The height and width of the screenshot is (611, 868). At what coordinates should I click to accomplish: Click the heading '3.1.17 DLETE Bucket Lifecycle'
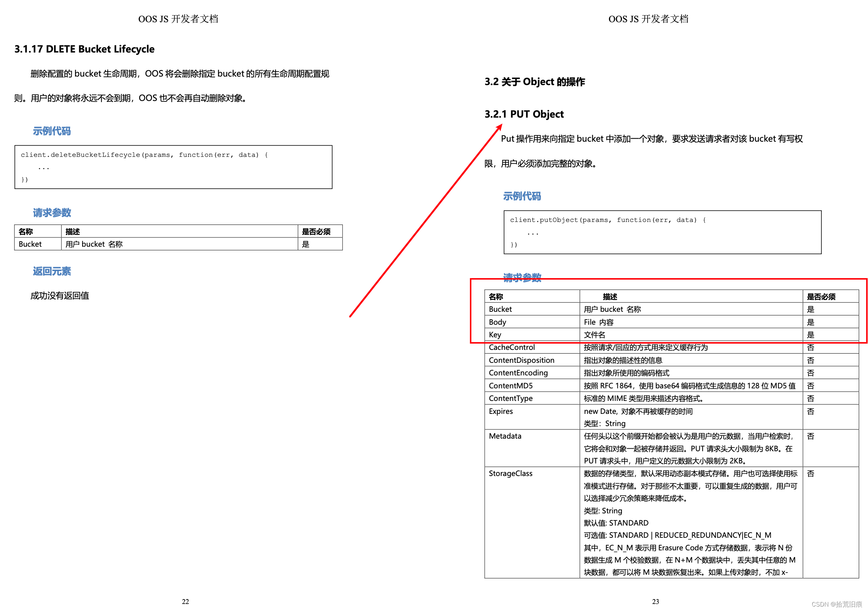[84, 49]
